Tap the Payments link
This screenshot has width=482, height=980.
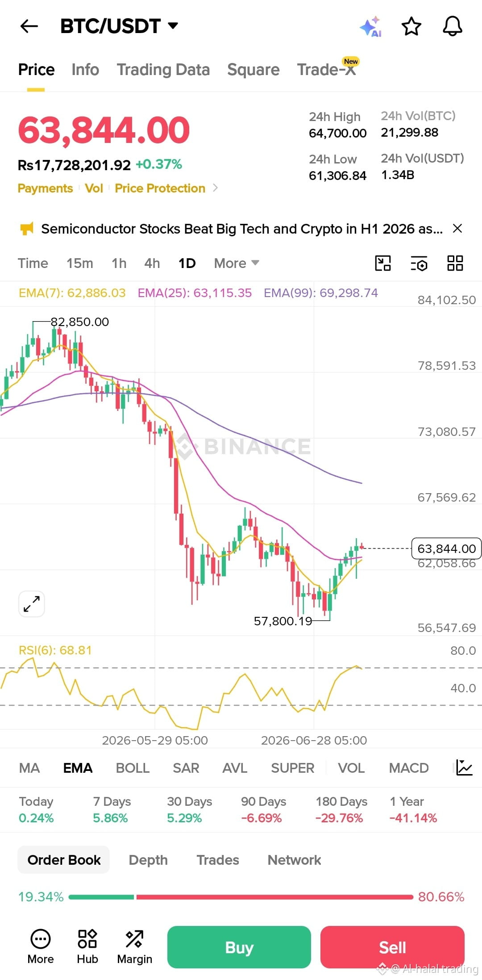pos(45,188)
